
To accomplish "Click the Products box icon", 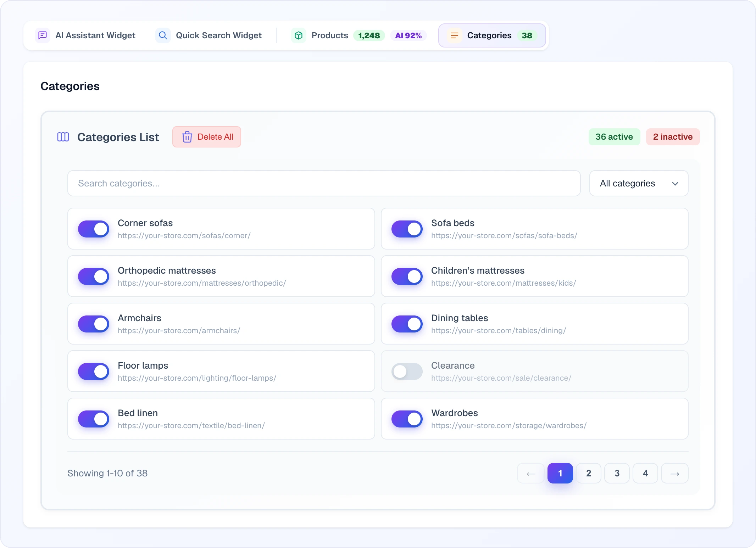I will [x=299, y=35].
